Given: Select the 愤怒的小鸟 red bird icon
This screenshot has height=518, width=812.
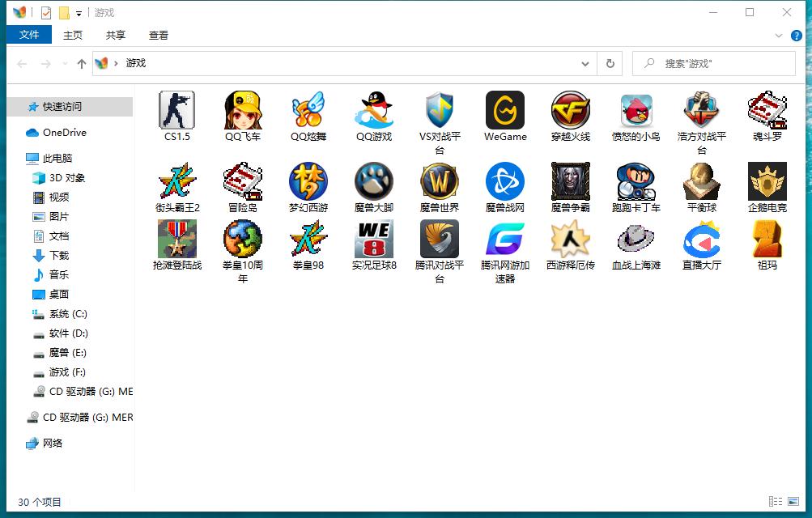Looking at the screenshot, I should (x=636, y=110).
